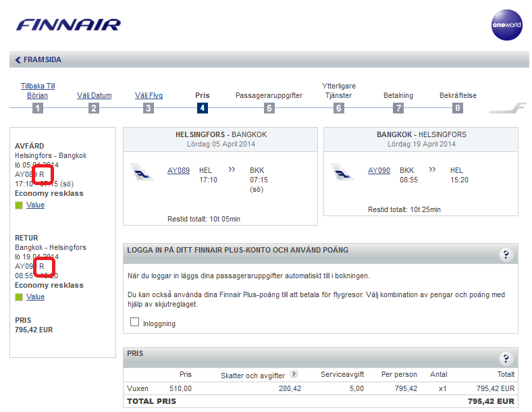The height and width of the screenshot is (412, 532).
Task: Enable the Inloggning checkbox
Action: (x=135, y=323)
